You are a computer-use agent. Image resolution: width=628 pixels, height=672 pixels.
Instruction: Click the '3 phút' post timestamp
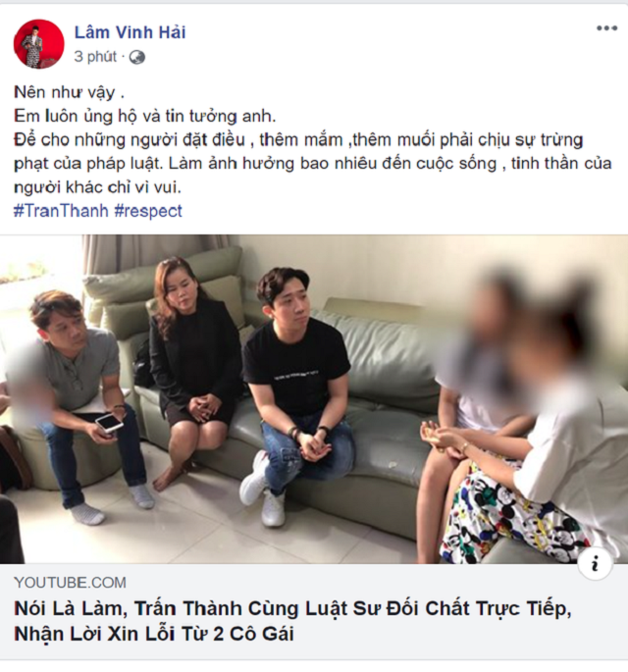(x=95, y=57)
